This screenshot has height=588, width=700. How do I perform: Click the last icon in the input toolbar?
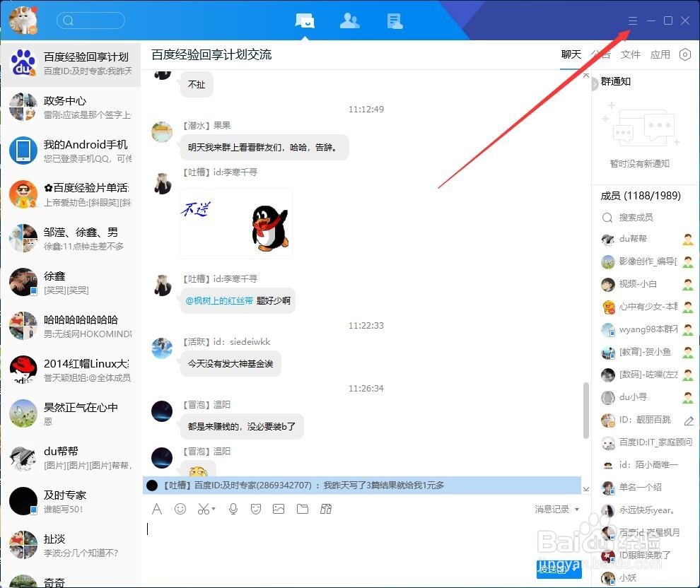pos(326,509)
